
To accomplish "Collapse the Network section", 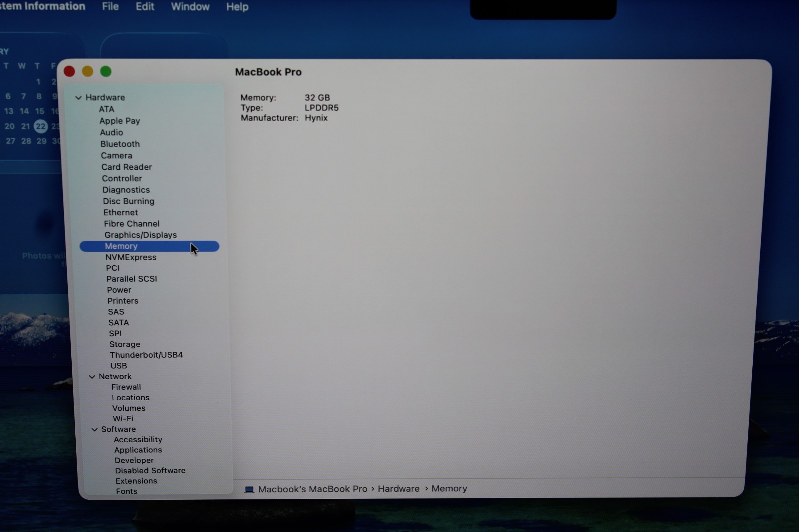I will coord(92,377).
